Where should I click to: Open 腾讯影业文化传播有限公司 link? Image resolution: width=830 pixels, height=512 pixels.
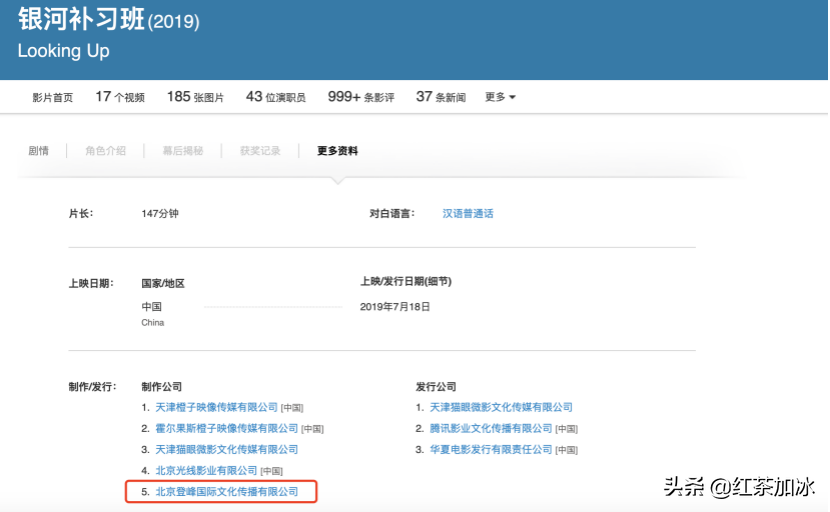point(491,428)
